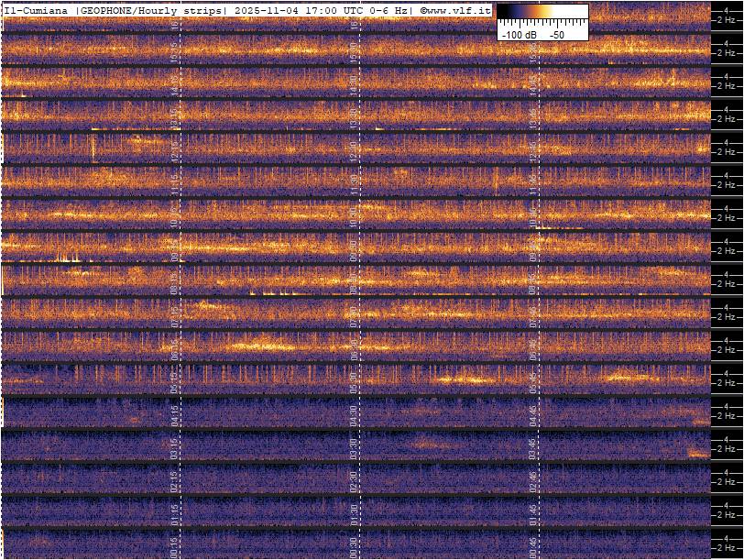Pick the 04:45 time marker

[x=533, y=412]
